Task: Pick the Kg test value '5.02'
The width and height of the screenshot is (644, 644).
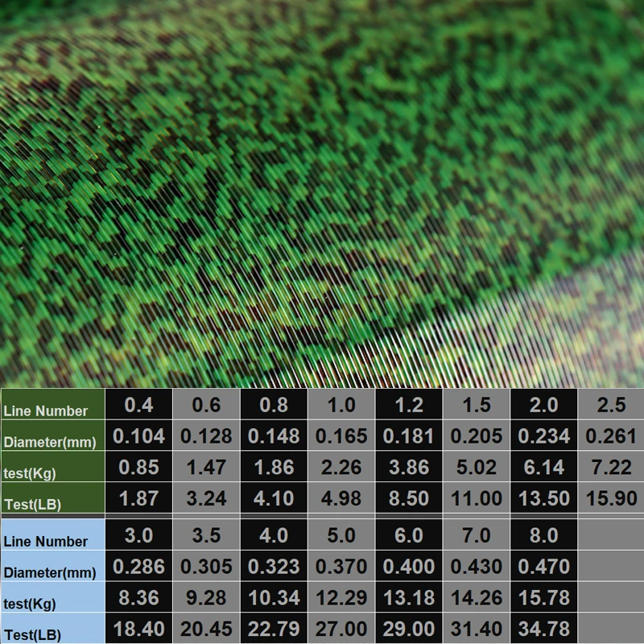Action: click(x=477, y=467)
